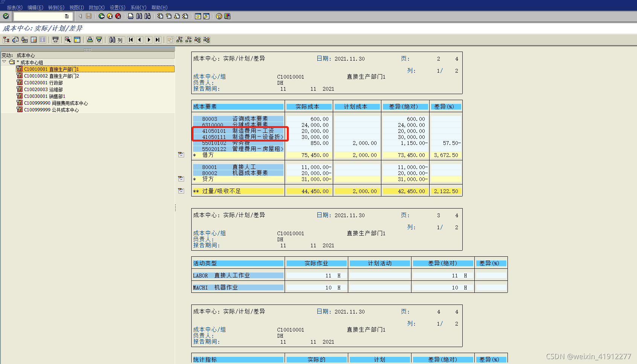The width and height of the screenshot is (637, 364).
Task: Click the yellow Help question mark icon
Action: 219,16
